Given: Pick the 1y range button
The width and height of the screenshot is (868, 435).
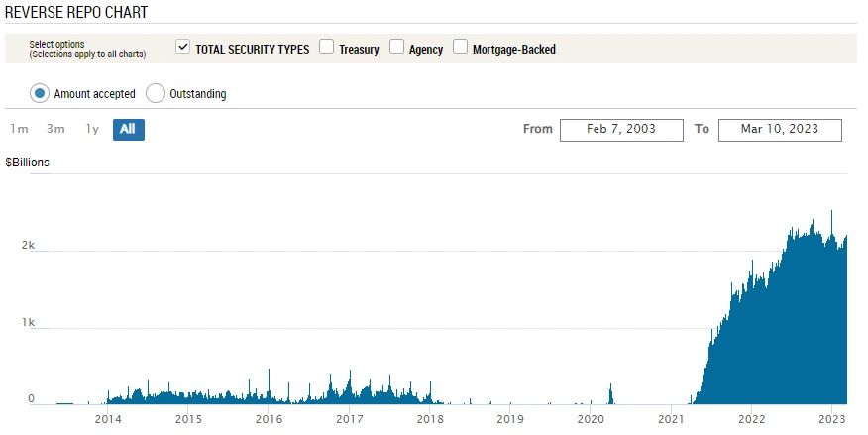Looking at the screenshot, I should click(x=92, y=129).
